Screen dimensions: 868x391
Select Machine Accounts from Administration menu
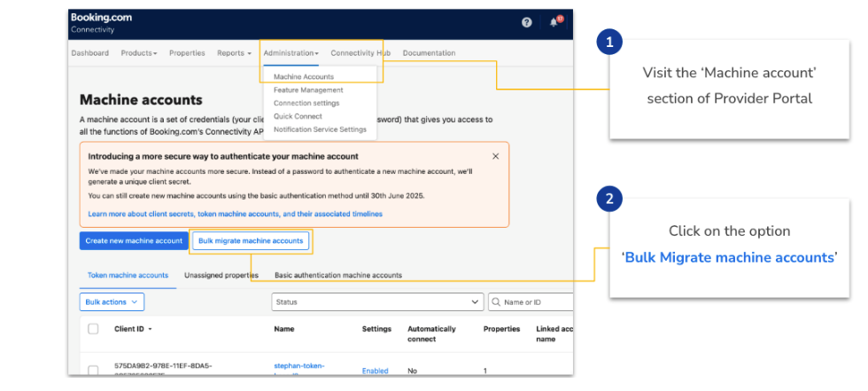point(303,77)
